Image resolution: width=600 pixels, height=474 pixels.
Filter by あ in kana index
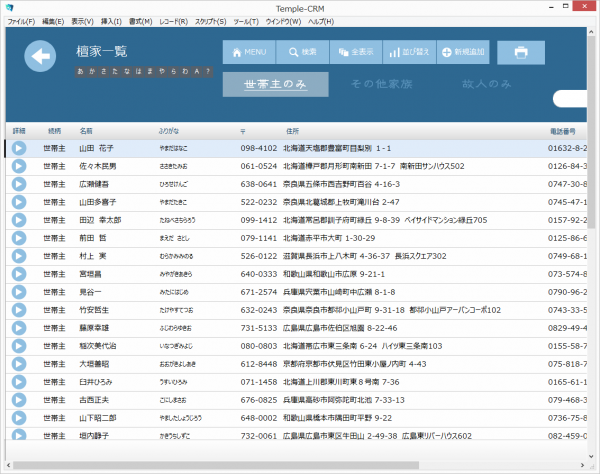[x=80, y=72]
